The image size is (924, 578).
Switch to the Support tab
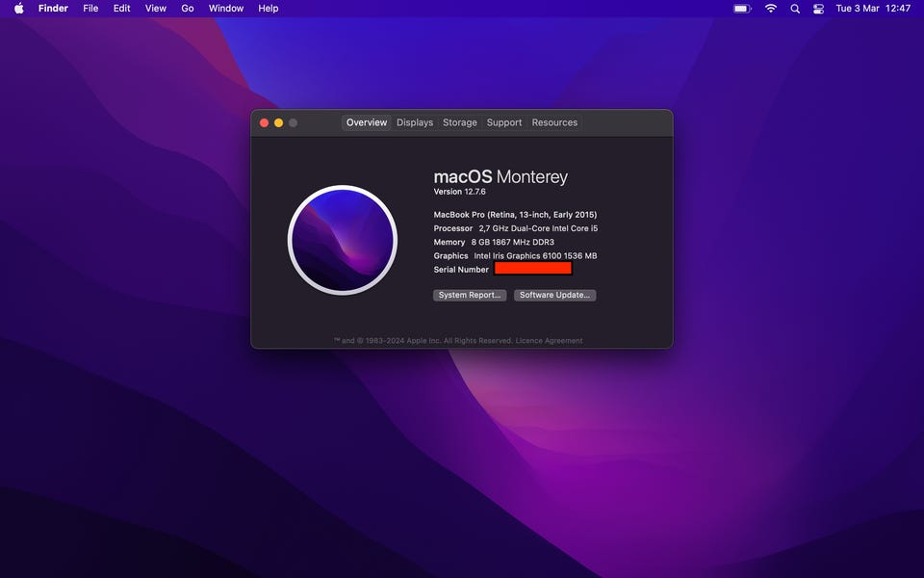(504, 122)
